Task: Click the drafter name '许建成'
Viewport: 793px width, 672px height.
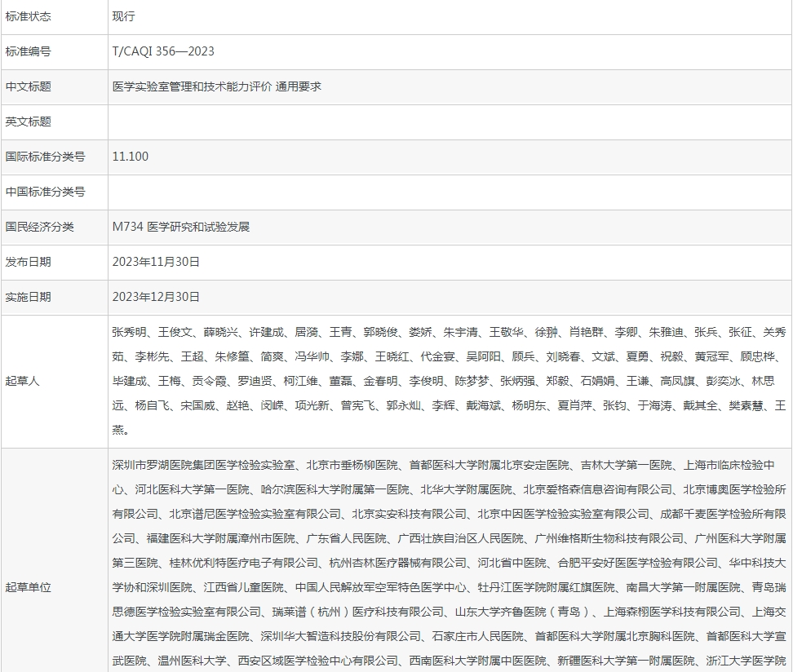Action: [267, 332]
